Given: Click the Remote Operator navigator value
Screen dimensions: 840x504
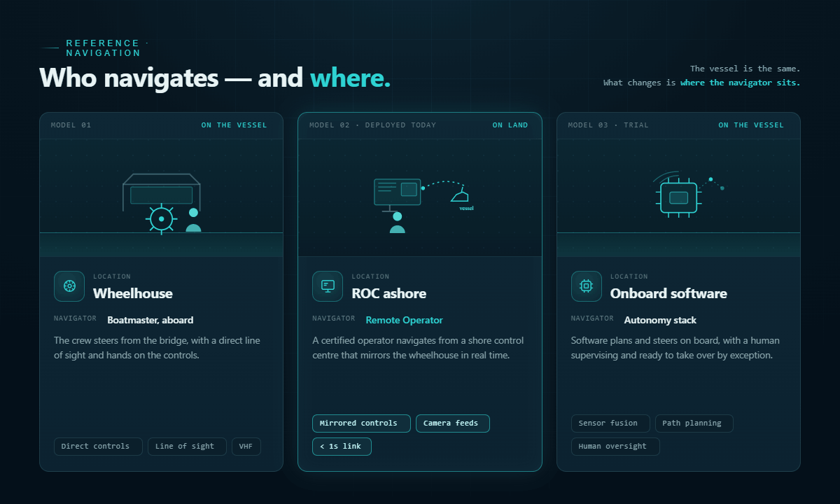Looking at the screenshot, I should (405, 320).
